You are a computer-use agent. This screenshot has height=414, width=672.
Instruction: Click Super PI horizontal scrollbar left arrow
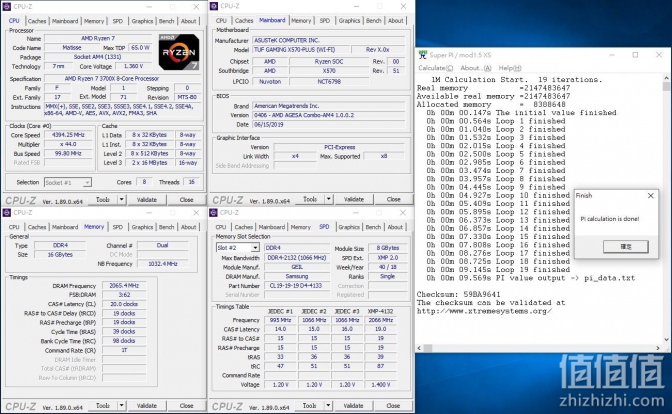419,348
